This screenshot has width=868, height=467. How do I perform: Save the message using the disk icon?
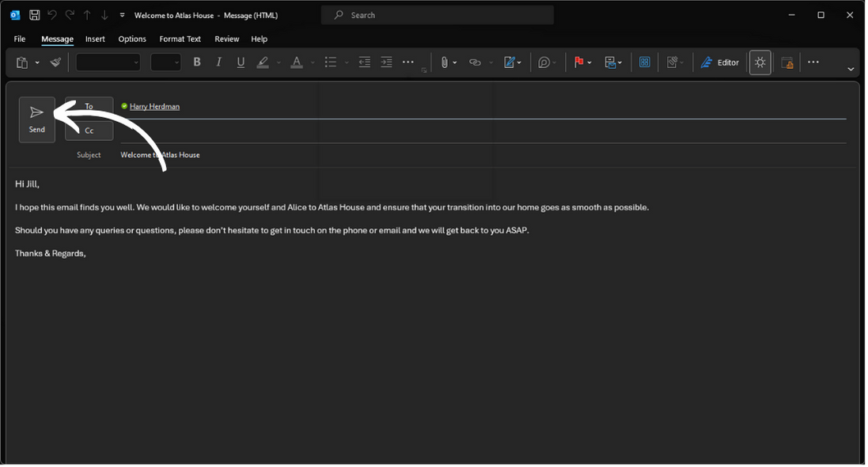point(34,15)
